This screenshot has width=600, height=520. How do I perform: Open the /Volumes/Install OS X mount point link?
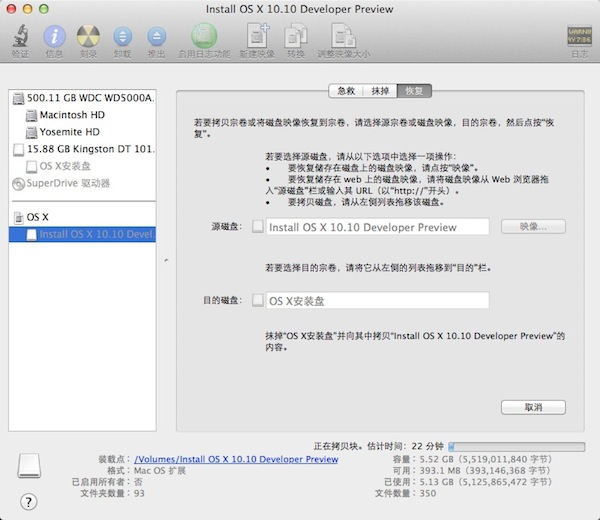[x=236, y=459]
